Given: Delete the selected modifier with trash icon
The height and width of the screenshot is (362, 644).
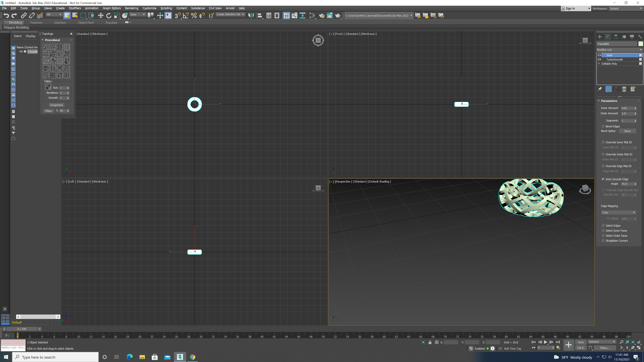Looking at the screenshot, I should point(624,89).
